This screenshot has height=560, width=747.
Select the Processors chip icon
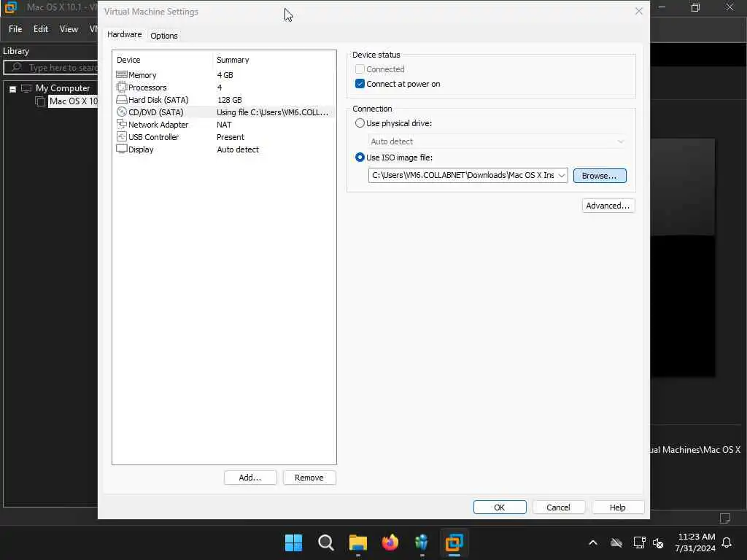tap(122, 87)
